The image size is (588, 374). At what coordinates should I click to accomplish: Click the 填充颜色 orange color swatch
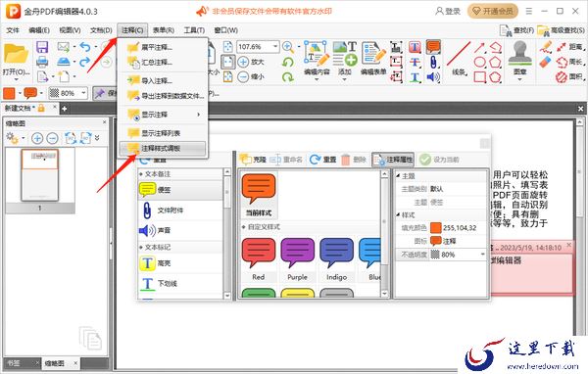click(x=435, y=227)
